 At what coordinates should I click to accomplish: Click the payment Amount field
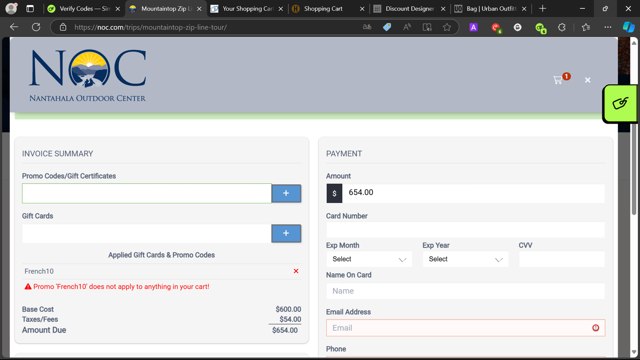click(x=473, y=193)
